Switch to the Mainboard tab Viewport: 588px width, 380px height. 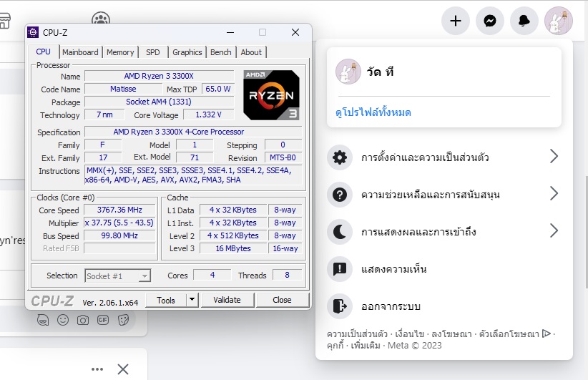click(80, 52)
